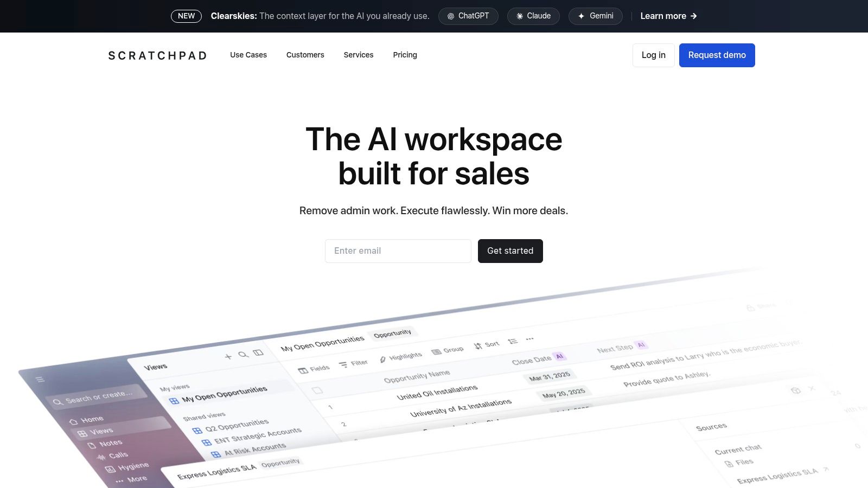Open the Use Cases menu

248,55
